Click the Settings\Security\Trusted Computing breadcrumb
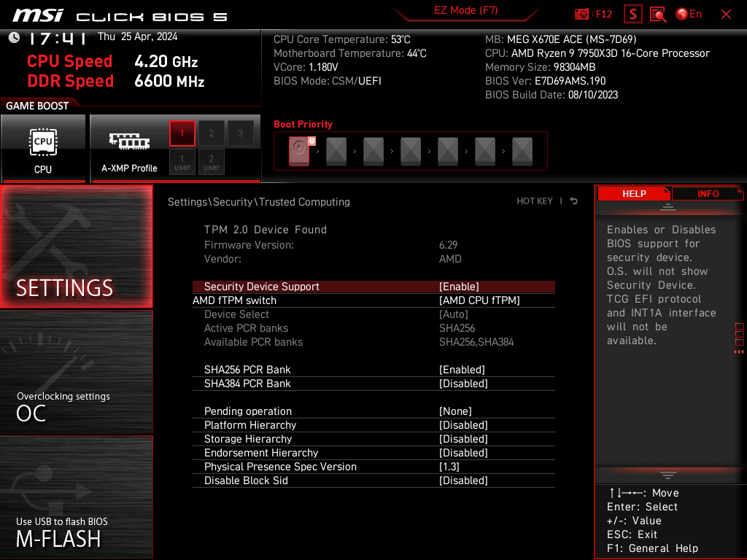Viewport: 747px width, 560px height. (x=259, y=202)
